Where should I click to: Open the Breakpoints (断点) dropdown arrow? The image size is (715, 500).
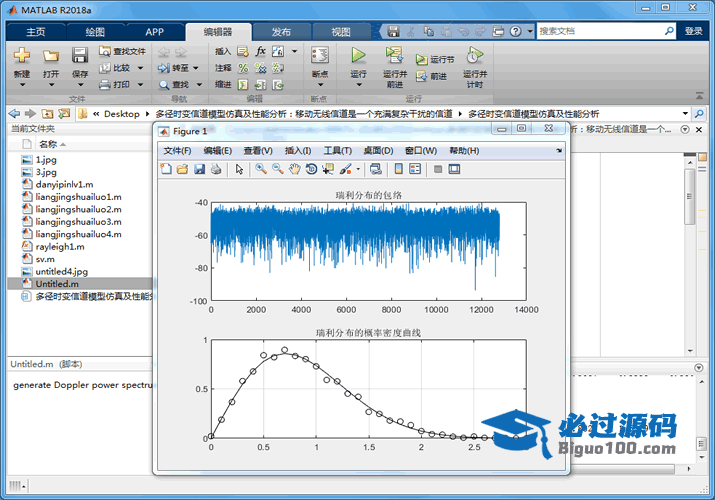point(320,85)
